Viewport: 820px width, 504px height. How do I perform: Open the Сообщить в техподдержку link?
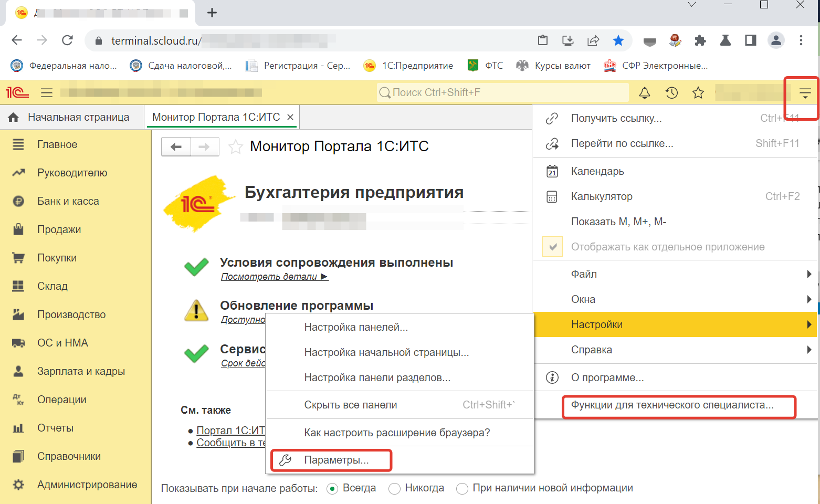point(230,443)
